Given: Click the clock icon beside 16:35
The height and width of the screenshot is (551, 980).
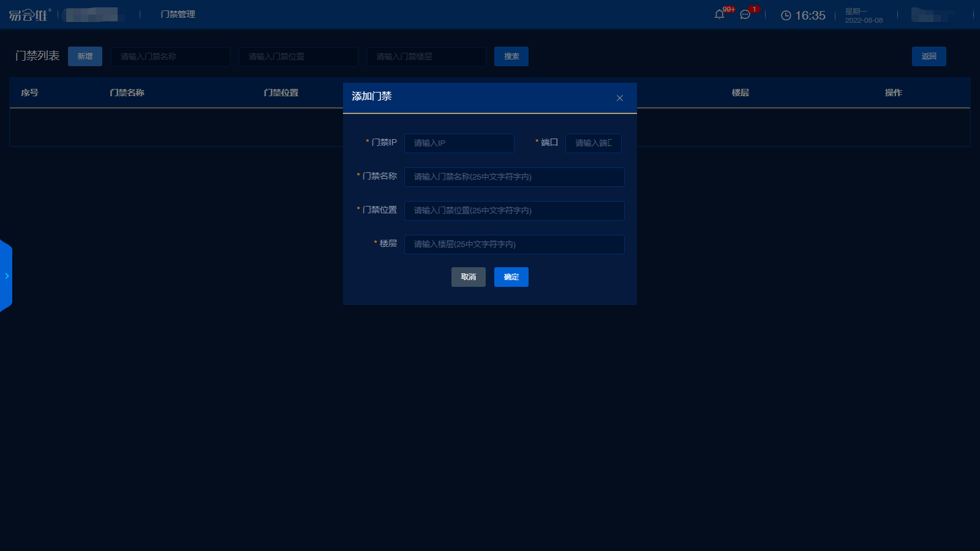Looking at the screenshot, I should tap(786, 15).
